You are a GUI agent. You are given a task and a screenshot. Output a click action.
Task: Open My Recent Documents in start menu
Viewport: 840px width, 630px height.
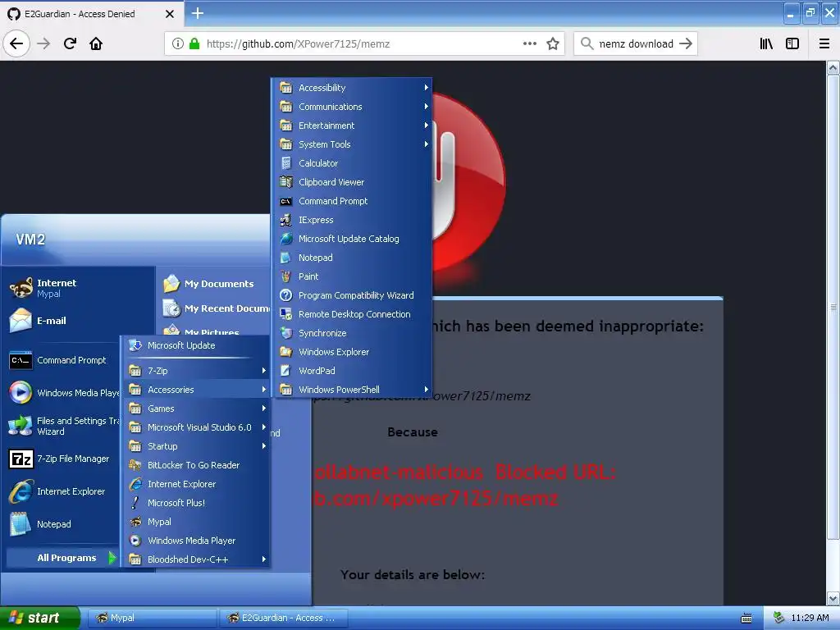[x=214, y=308]
